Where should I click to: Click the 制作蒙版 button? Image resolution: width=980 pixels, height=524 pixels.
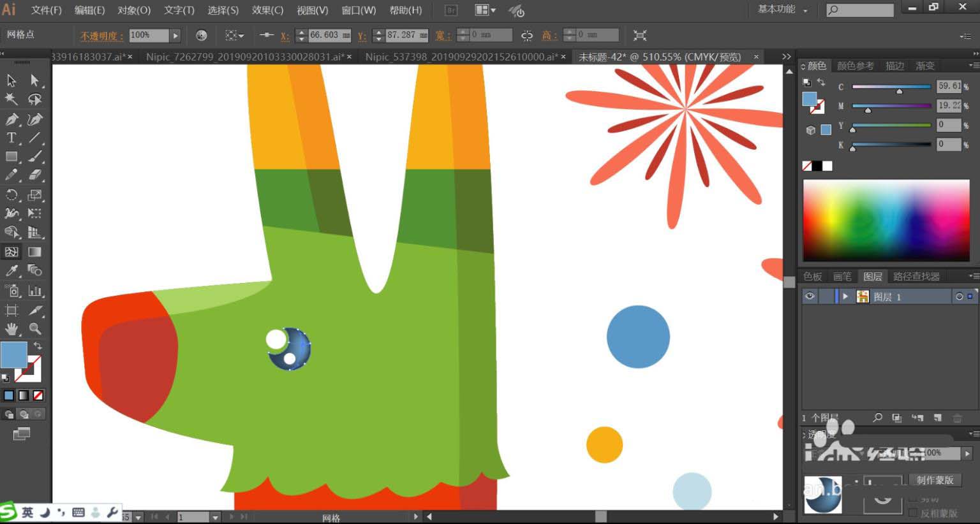935,480
